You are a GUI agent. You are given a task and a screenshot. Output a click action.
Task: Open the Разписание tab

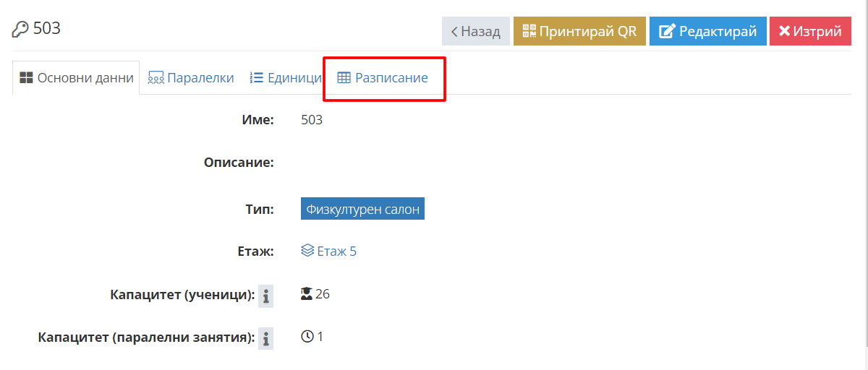click(x=383, y=78)
